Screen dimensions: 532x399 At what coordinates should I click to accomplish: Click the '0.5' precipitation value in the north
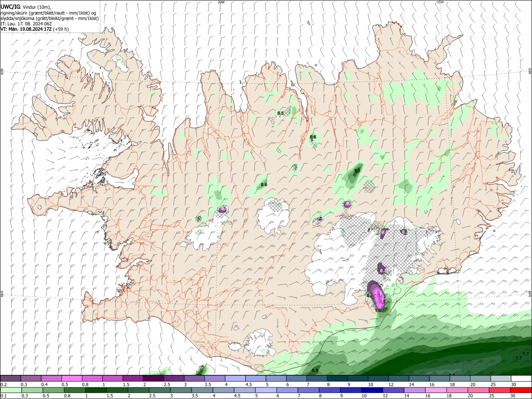pos(281,113)
